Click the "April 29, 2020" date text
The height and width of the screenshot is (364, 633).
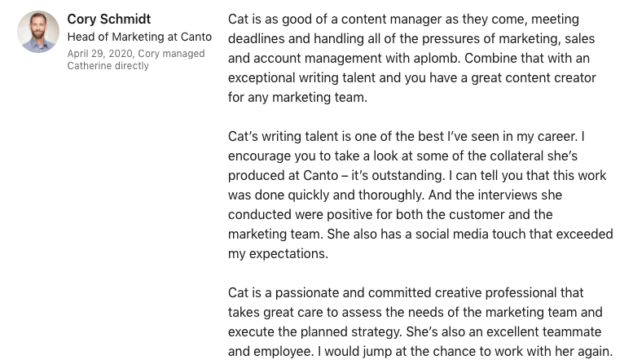(x=99, y=54)
